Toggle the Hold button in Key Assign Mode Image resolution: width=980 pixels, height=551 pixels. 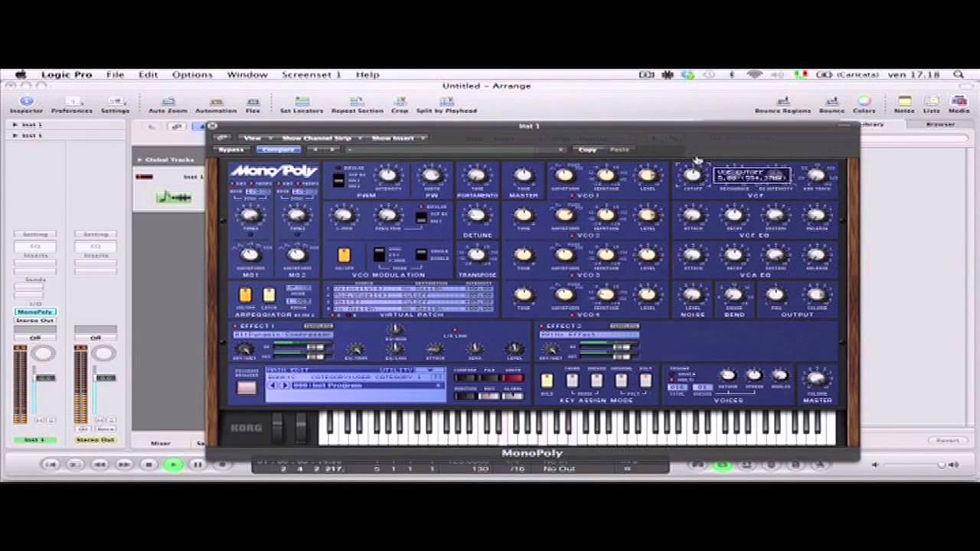coord(547,380)
